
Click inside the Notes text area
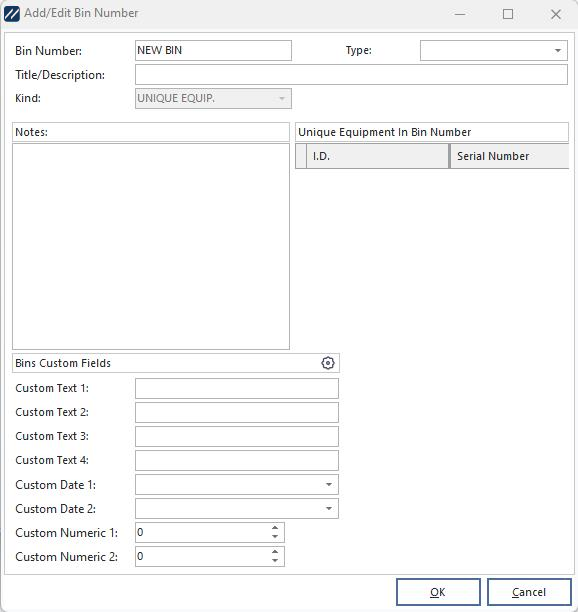(151, 246)
